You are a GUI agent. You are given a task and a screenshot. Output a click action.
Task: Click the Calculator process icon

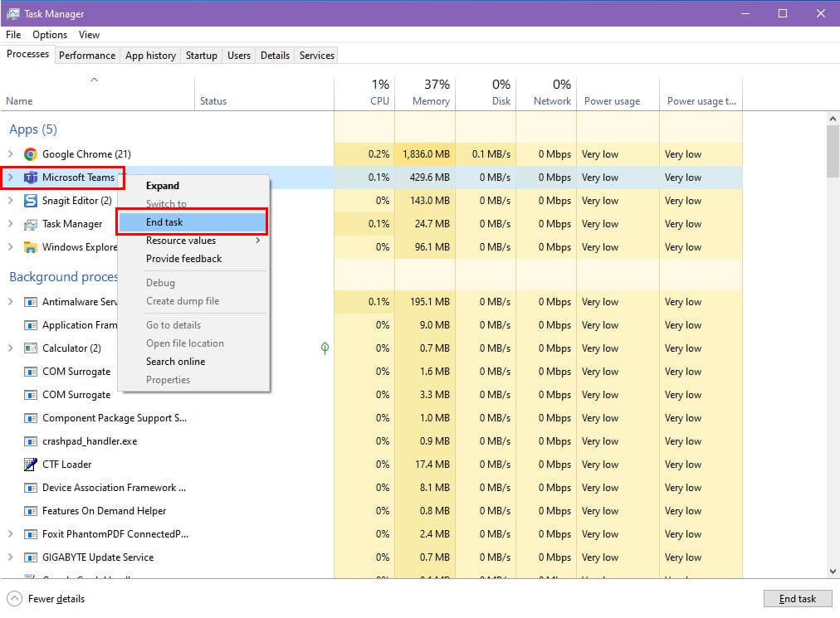point(31,348)
